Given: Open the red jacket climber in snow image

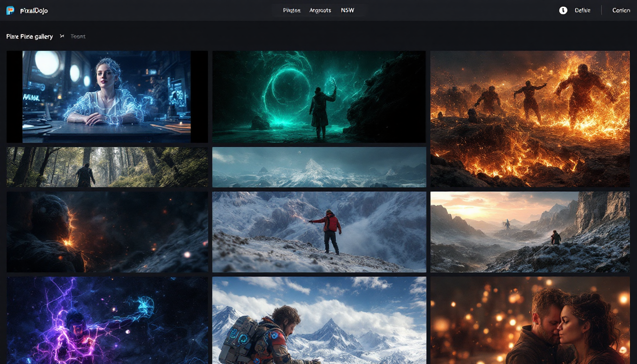Looking at the screenshot, I should pyautogui.click(x=319, y=232).
